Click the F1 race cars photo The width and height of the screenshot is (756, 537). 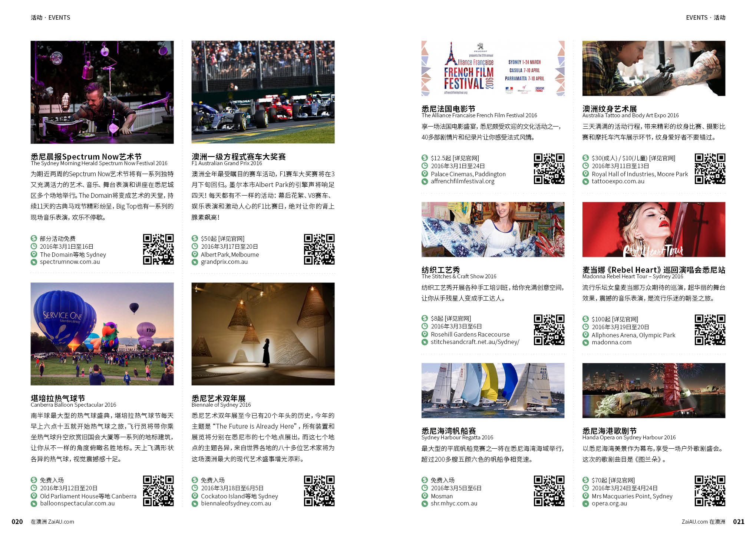point(263,92)
